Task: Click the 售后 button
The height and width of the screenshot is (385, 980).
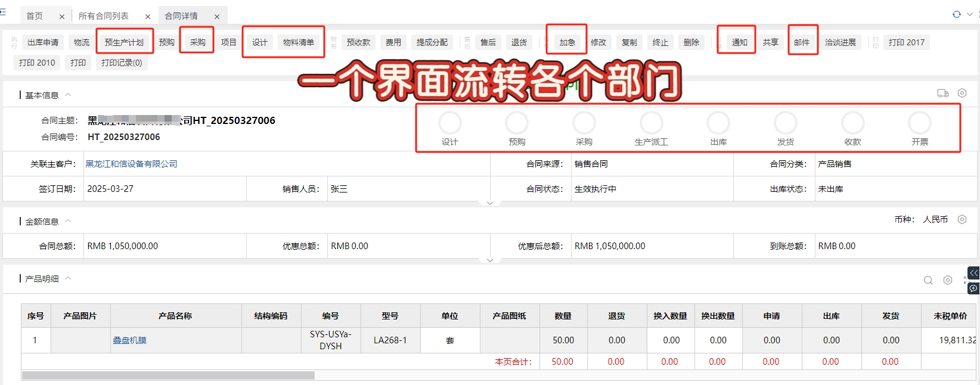Action: tap(488, 42)
